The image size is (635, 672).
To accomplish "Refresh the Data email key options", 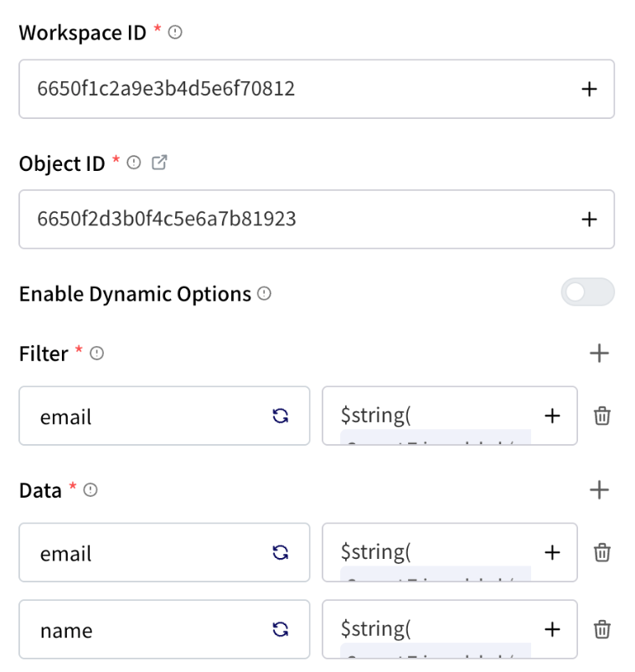I will (281, 552).
